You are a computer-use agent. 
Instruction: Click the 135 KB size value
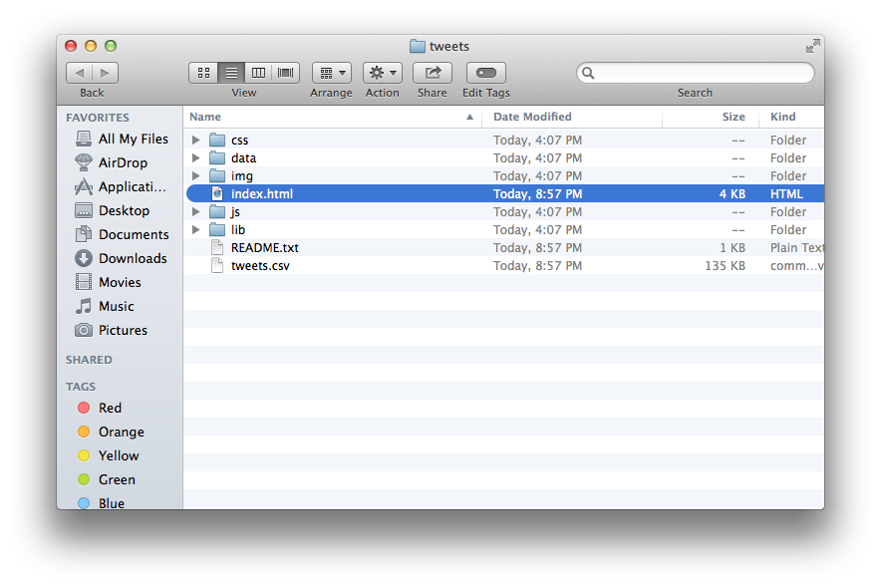725,266
